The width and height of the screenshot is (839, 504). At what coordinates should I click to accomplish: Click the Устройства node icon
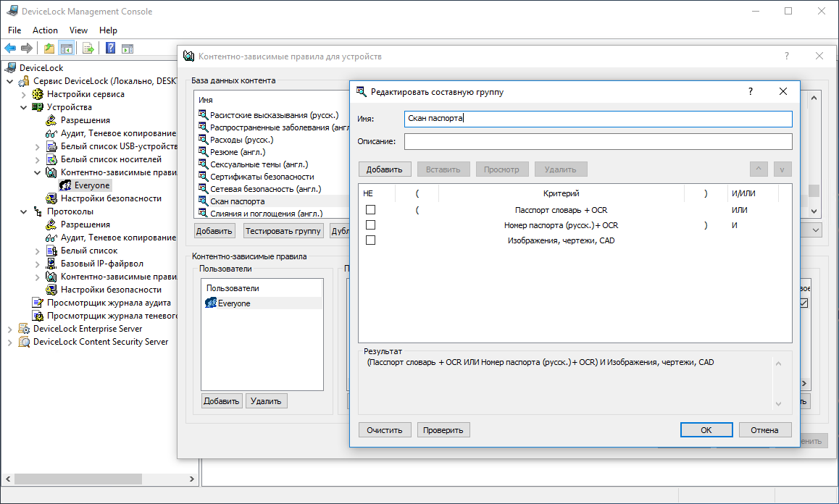point(38,107)
